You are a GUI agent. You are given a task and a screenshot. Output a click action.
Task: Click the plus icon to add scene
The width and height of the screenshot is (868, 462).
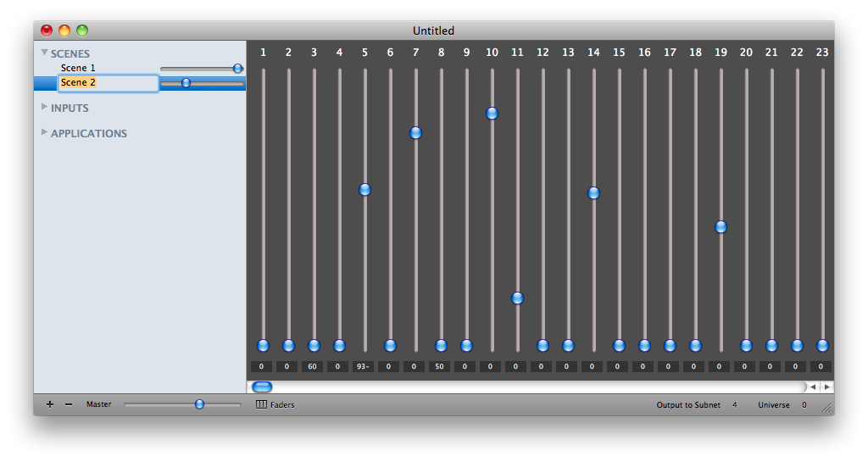pyautogui.click(x=50, y=404)
